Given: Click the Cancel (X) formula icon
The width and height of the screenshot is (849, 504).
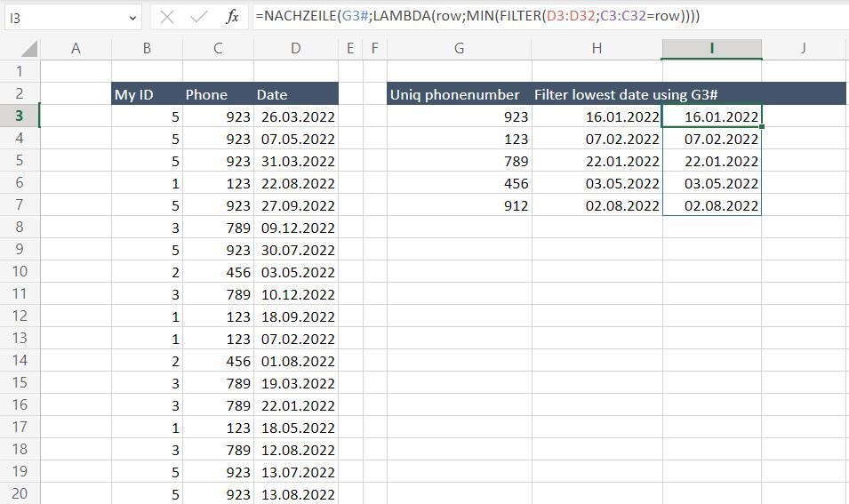Looking at the screenshot, I should [167, 17].
